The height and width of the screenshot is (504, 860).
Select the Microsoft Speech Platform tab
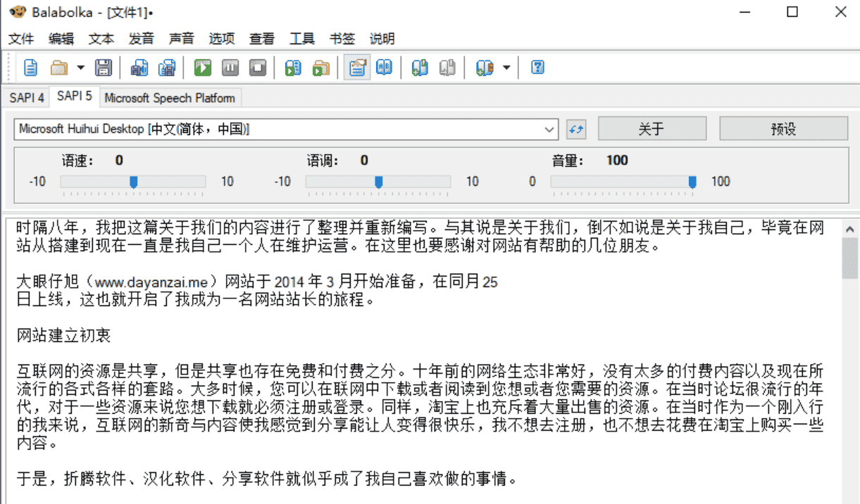pos(170,98)
